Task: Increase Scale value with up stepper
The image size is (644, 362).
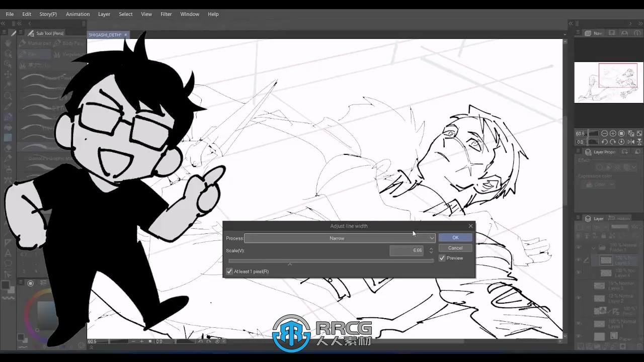Action: pyautogui.click(x=431, y=248)
